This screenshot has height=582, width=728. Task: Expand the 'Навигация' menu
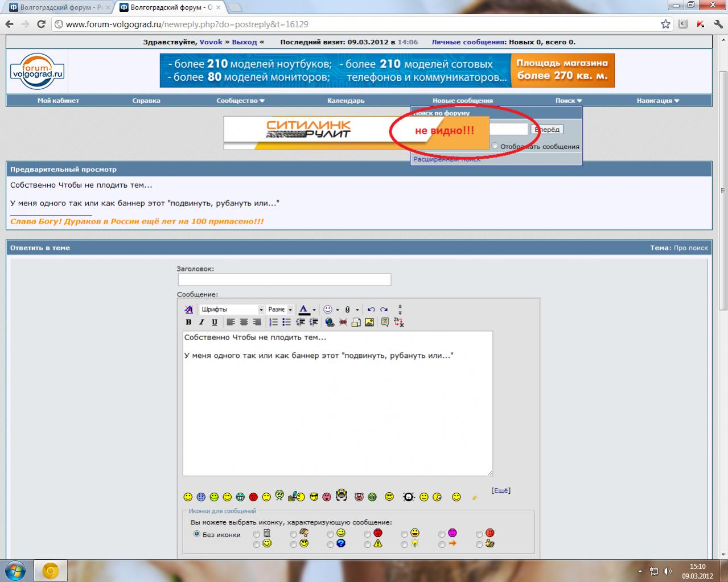point(658,101)
